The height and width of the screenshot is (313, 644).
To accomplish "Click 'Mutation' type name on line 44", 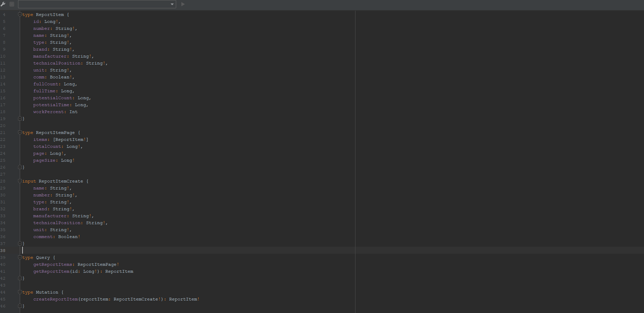I will pyautogui.click(x=47, y=292).
